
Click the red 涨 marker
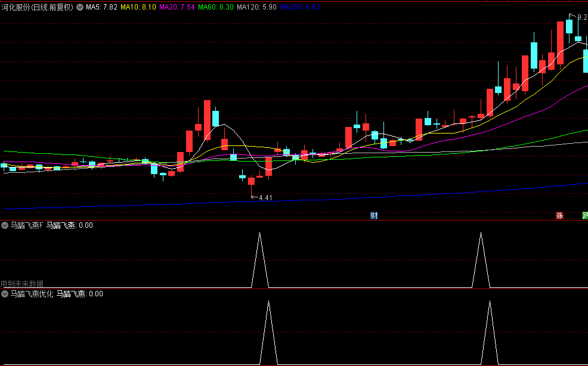point(559,216)
